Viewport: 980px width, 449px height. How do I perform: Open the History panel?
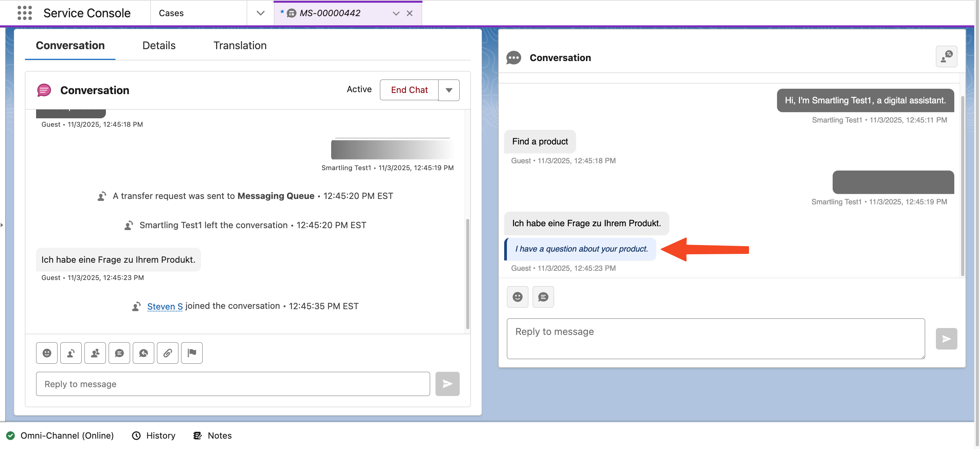point(153,435)
